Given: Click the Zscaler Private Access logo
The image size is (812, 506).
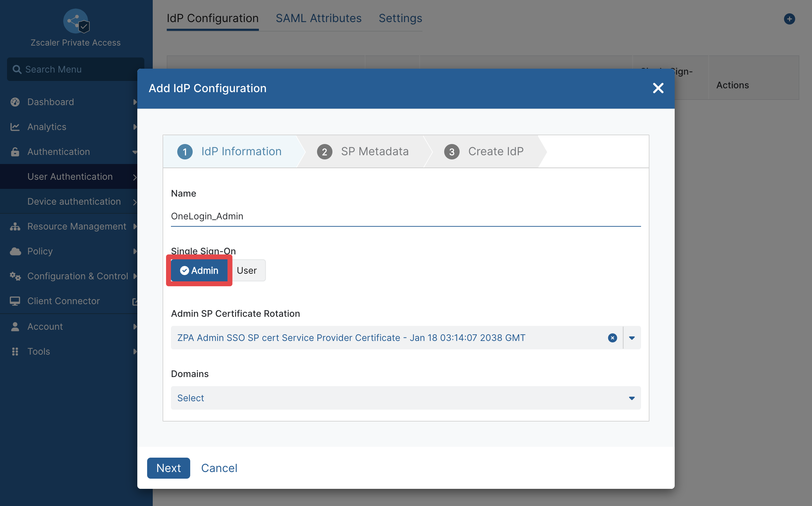Looking at the screenshot, I should 76,21.
